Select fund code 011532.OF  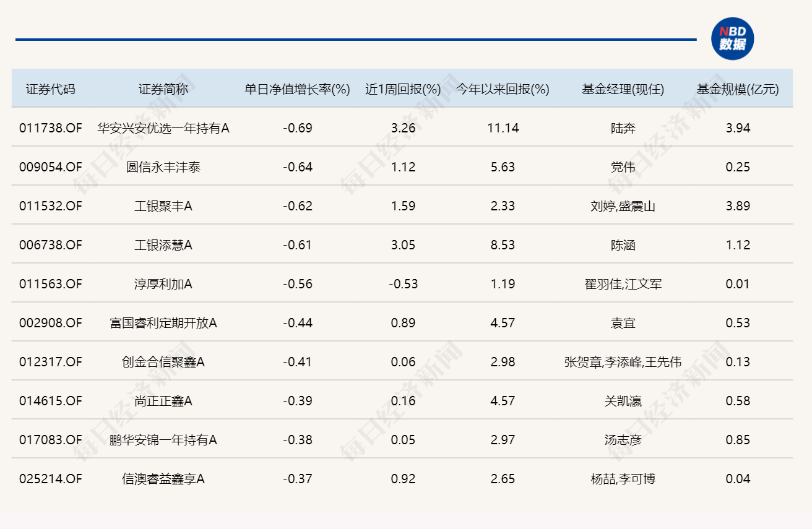coord(51,206)
